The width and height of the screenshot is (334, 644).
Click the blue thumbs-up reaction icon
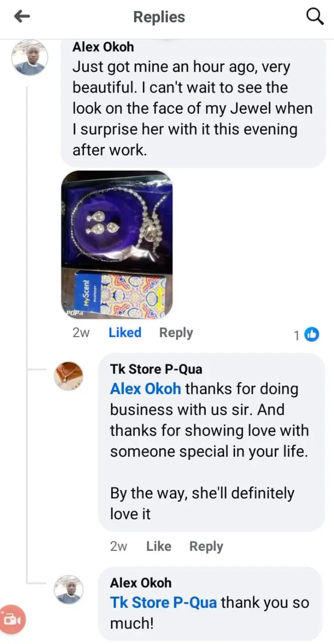(312, 334)
